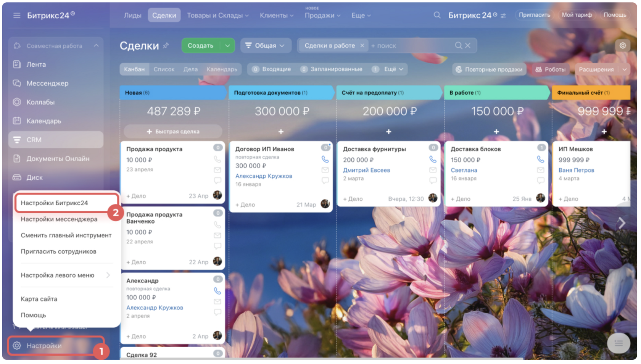Screen dimensions: 641x364
Task: Clear search field with X icon
Action: [468, 45]
